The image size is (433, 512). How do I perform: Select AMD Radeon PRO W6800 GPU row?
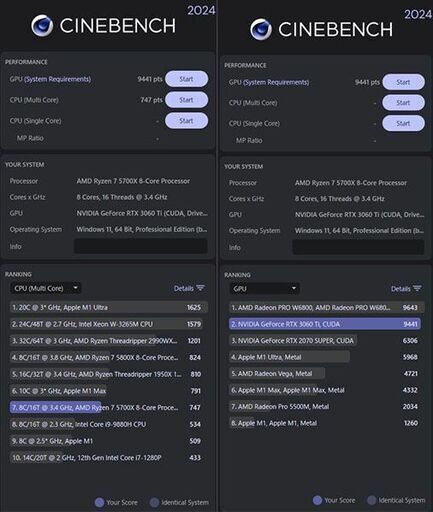326,307
